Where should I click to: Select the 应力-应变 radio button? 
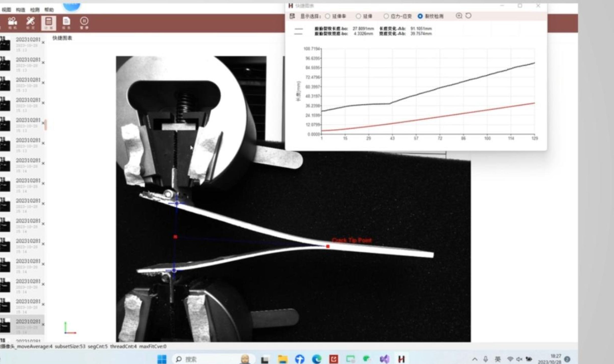[386, 16]
